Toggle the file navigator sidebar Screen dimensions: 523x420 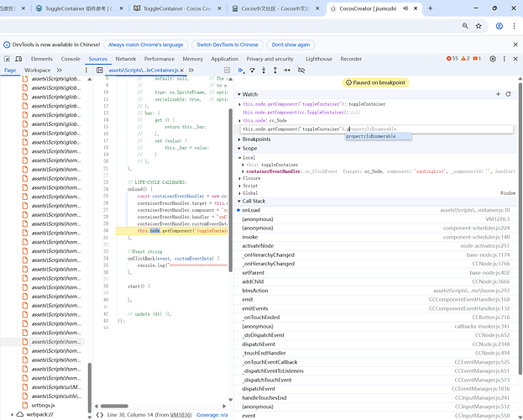click(x=100, y=71)
